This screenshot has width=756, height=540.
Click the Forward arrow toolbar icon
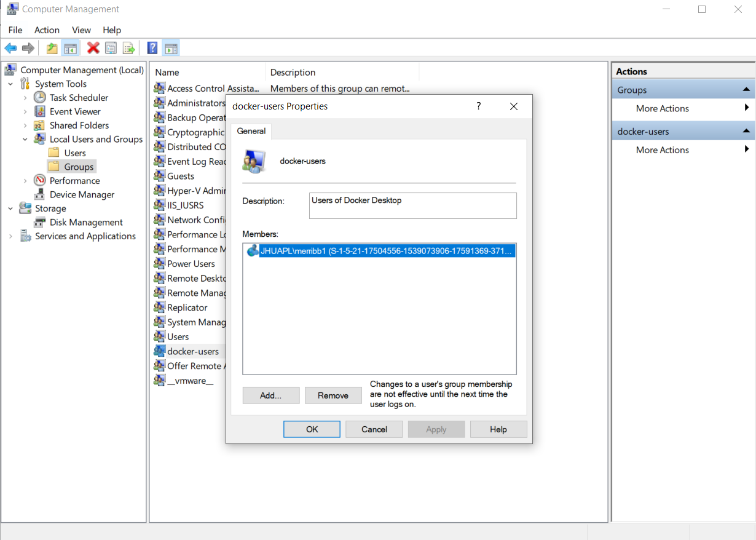(x=28, y=48)
